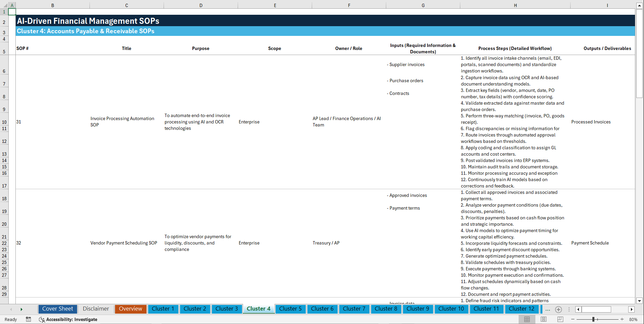Add a new worksheet with the plus icon
This screenshot has width=644, height=324.
[x=559, y=309]
